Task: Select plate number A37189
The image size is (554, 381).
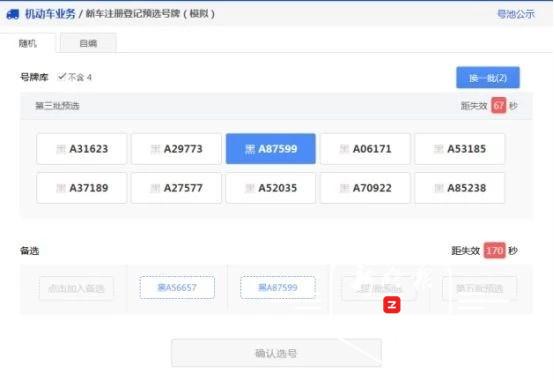Action: [x=82, y=188]
